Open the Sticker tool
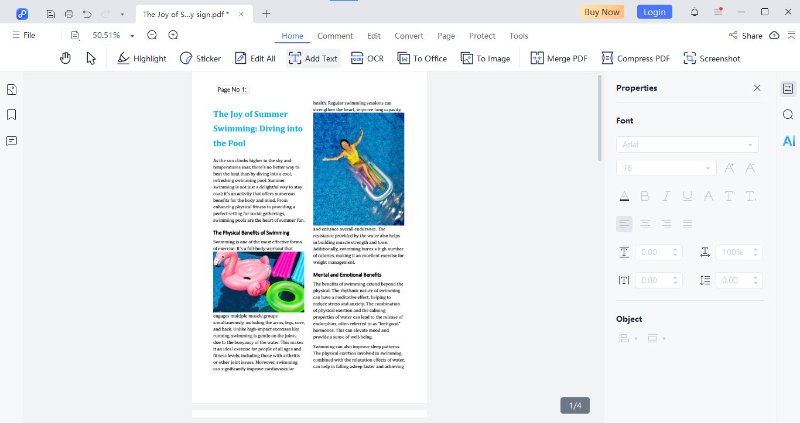Screen dimensions: 800x423 [x=201, y=58]
